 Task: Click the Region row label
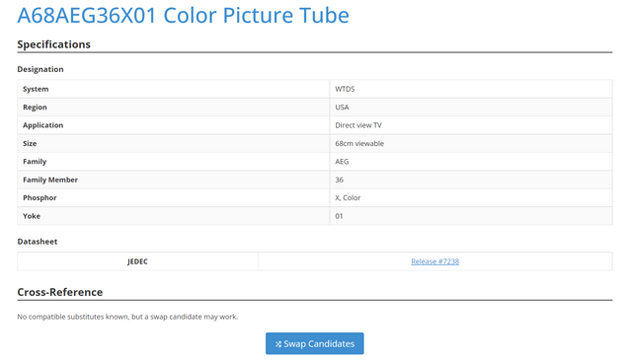point(35,108)
